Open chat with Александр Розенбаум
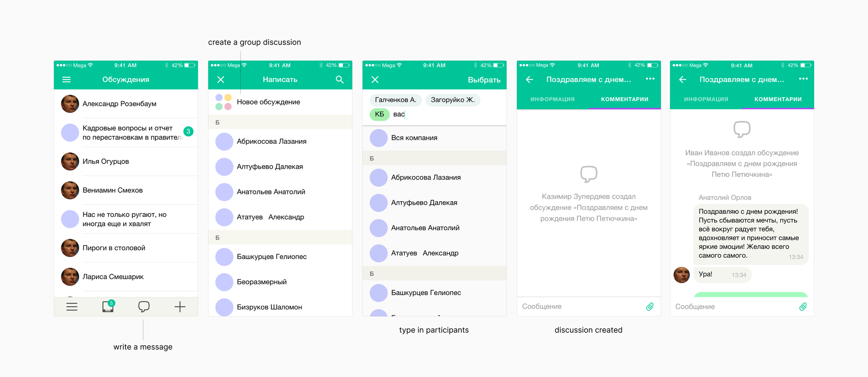868x377 pixels. (x=119, y=104)
